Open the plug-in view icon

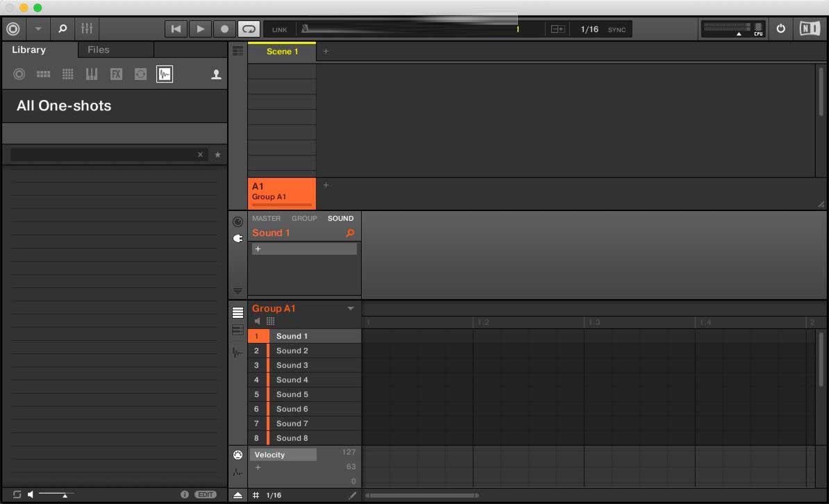coord(238,239)
